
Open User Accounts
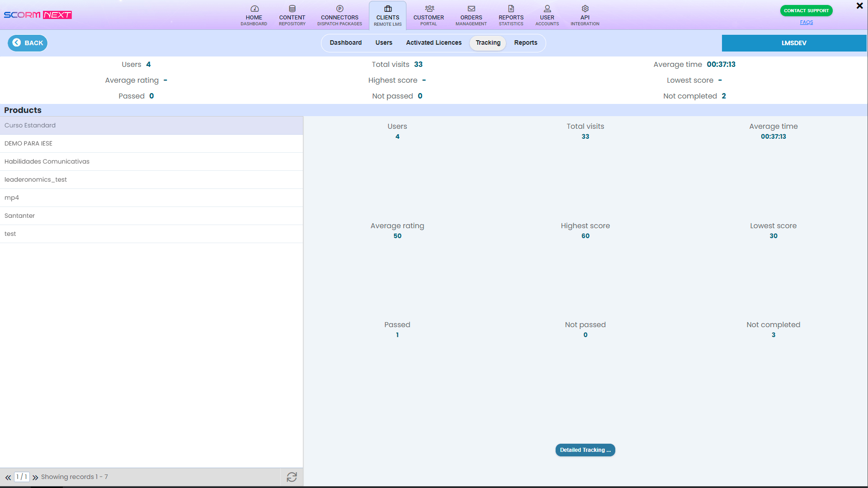pyautogui.click(x=547, y=15)
